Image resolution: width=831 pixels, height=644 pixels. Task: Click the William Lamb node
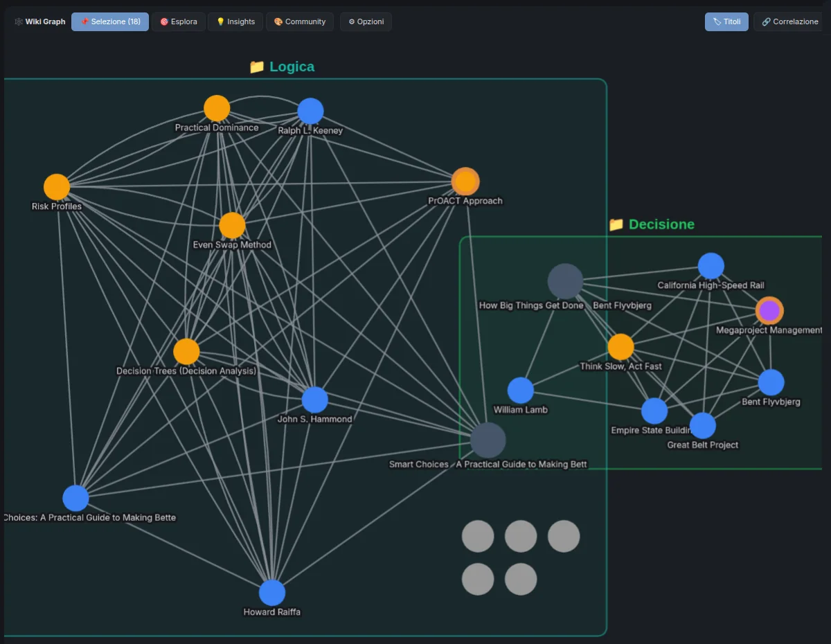pyautogui.click(x=521, y=391)
